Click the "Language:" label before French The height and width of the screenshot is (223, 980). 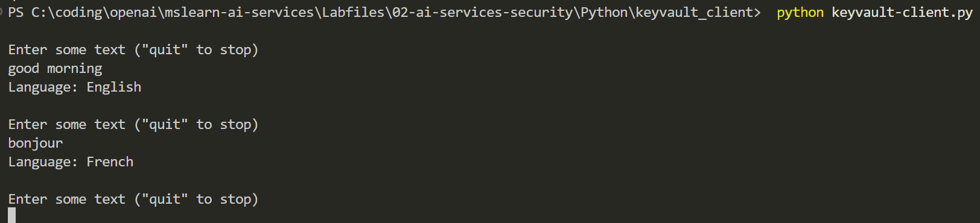point(43,162)
